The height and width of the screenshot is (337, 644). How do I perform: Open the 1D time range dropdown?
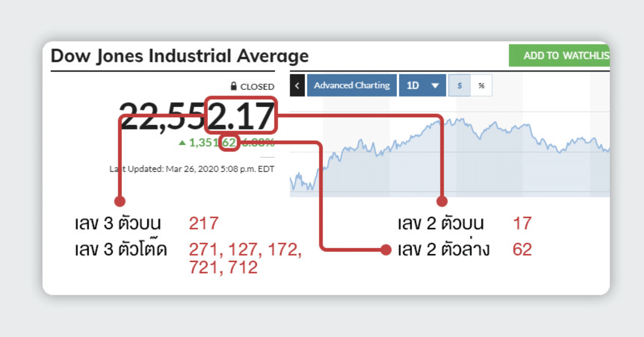pyautogui.click(x=422, y=85)
